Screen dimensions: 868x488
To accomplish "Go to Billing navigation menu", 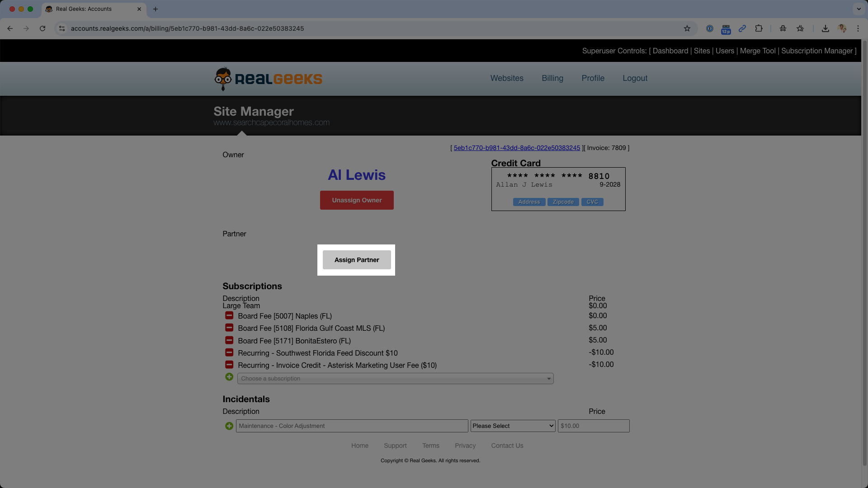I will [552, 78].
